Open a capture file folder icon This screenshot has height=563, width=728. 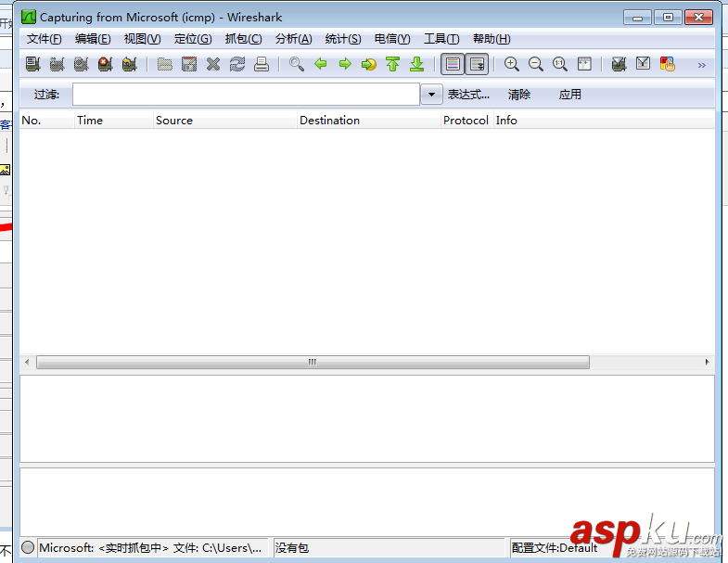tap(165, 64)
